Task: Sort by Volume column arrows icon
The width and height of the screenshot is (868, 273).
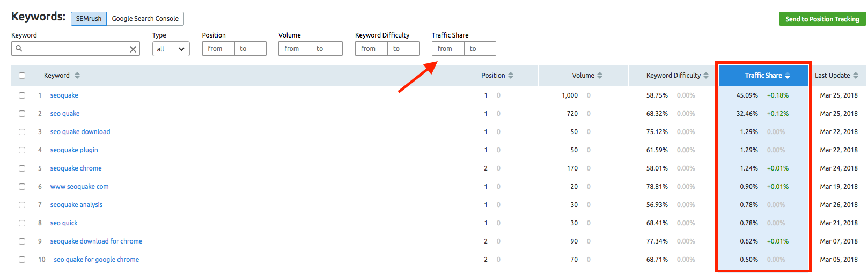Action: (x=600, y=76)
